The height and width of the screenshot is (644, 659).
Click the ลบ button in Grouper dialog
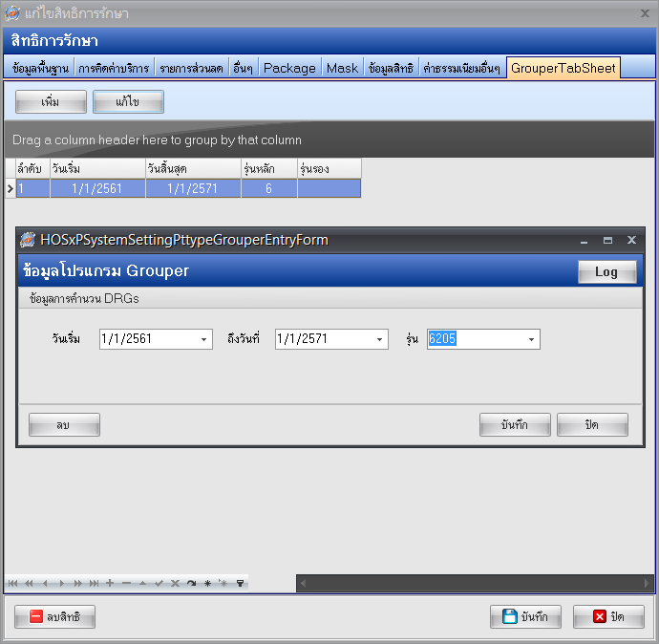[64, 425]
